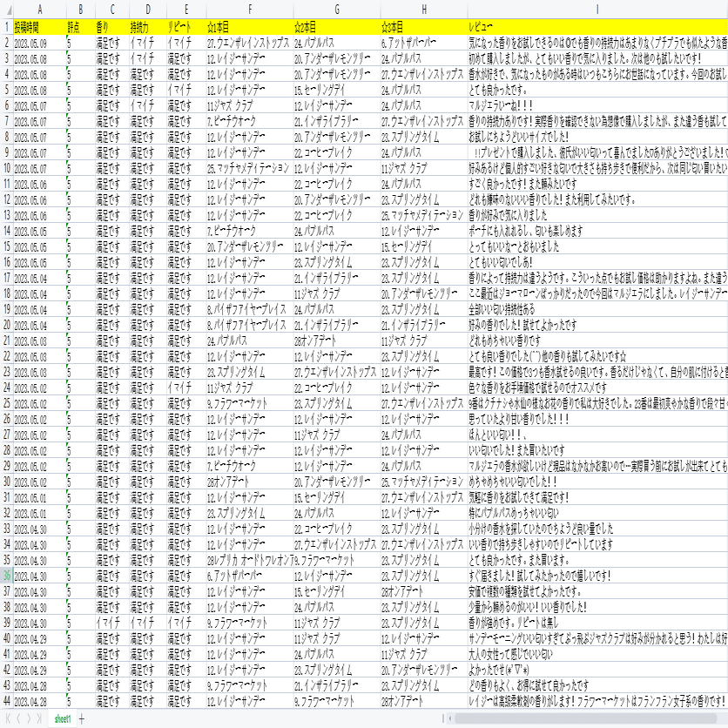Select column B header
Image resolution: width=728 pixels, height=728 pixels.
point(81,10)
